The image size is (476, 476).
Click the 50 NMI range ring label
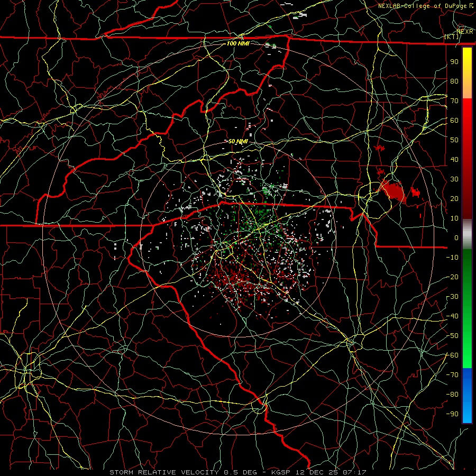[x=238, y=141]
